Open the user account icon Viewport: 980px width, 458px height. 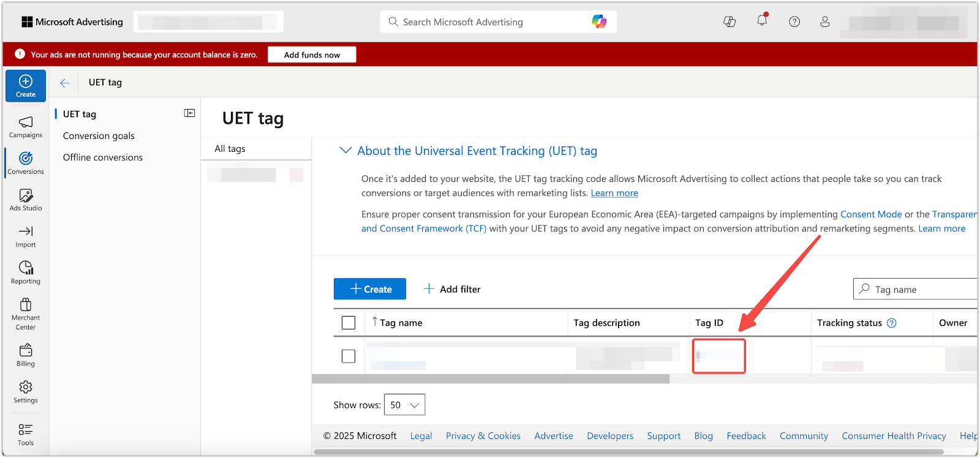coord(825,21)
